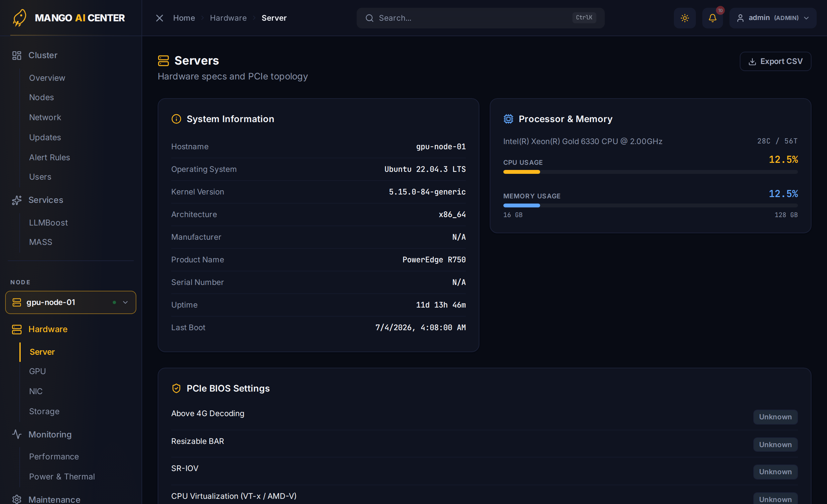Viewport: 827px width, 504px height.
Task: Click the admin user avatar icon
Action: [x=740, y=18]
